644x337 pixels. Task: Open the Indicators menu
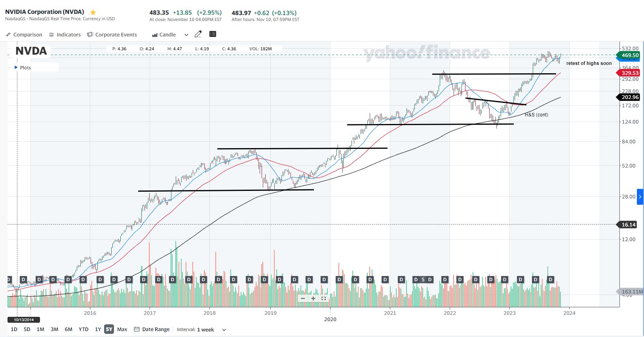[x=65, y=35]
